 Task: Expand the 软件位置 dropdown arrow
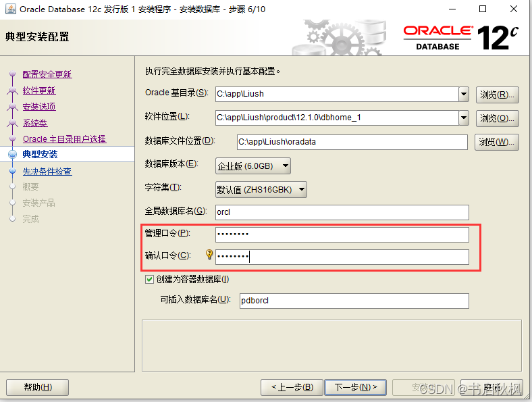464,118
